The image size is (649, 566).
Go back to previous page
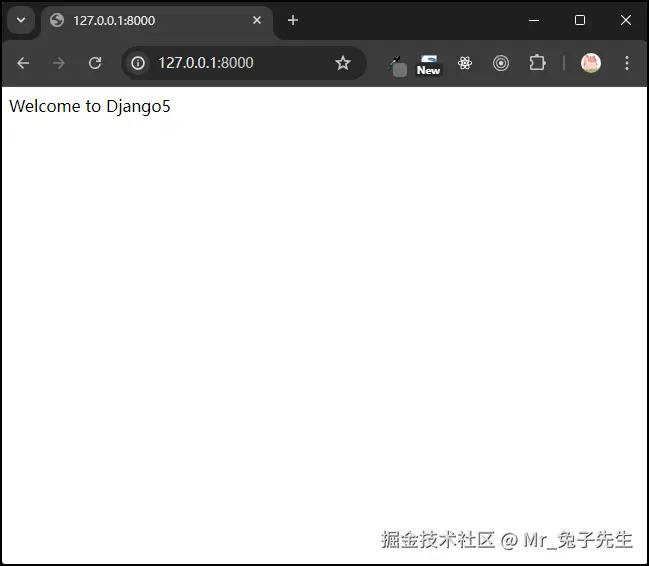(23, 63)
